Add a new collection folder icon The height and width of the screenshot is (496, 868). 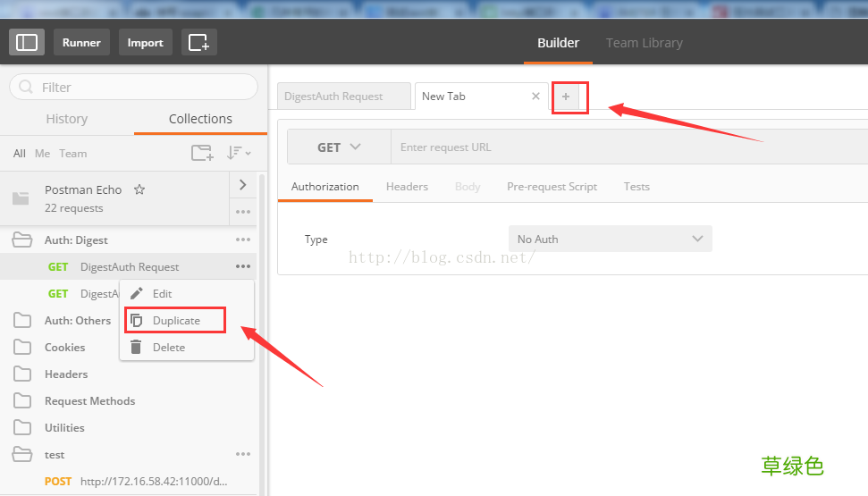tap(202, 153)
